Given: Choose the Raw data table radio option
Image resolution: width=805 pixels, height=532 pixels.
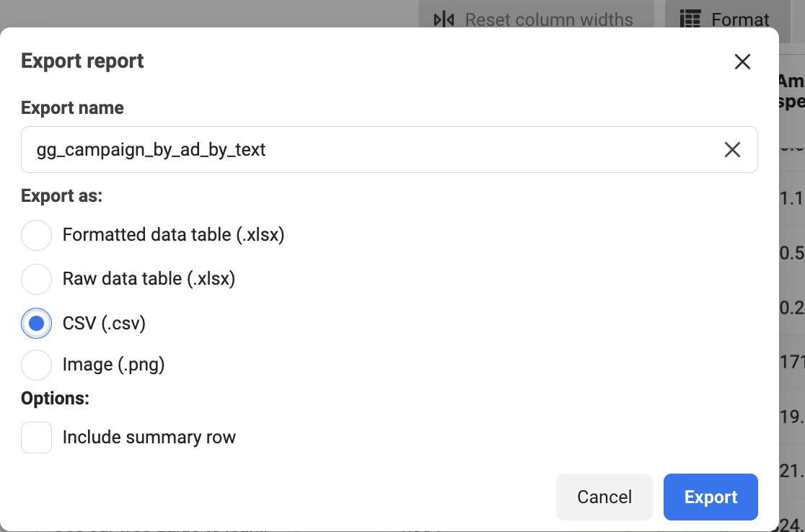Looking at the screenshot, I should pos(36,279).
